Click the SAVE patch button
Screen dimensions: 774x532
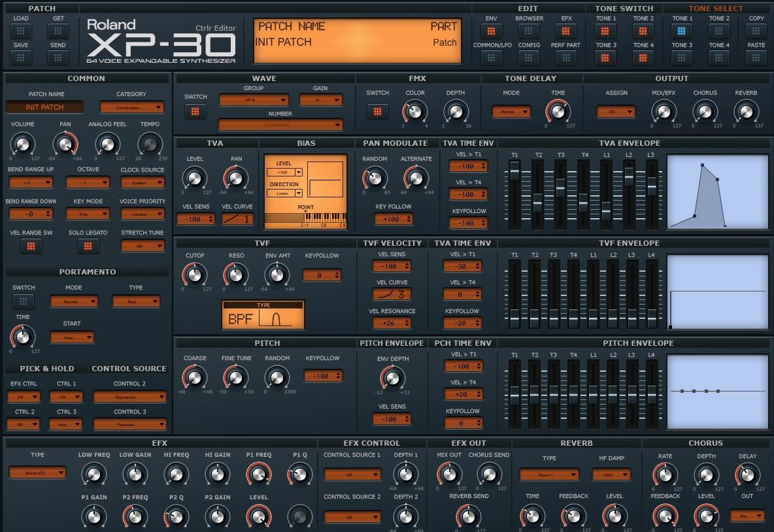click(x=21, y=58)
